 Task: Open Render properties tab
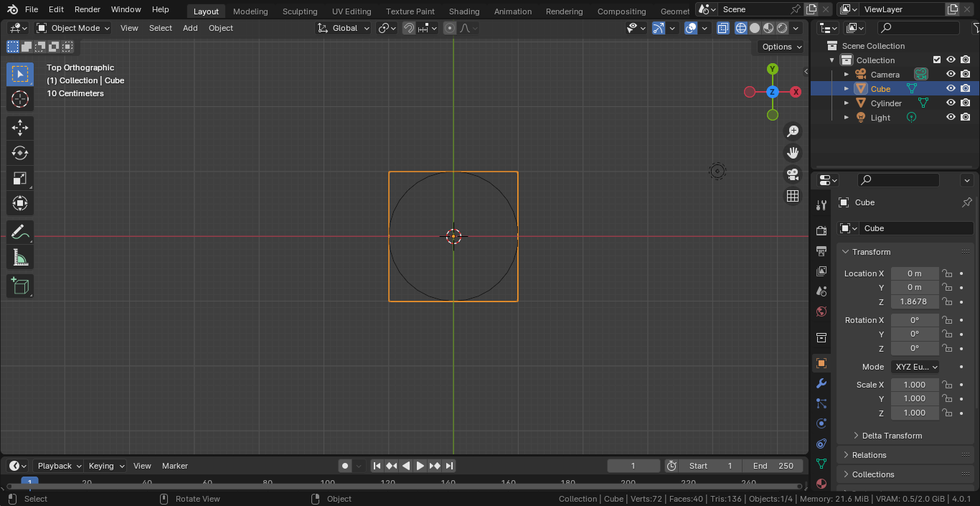pyautogui.click(x=821, y=230)
